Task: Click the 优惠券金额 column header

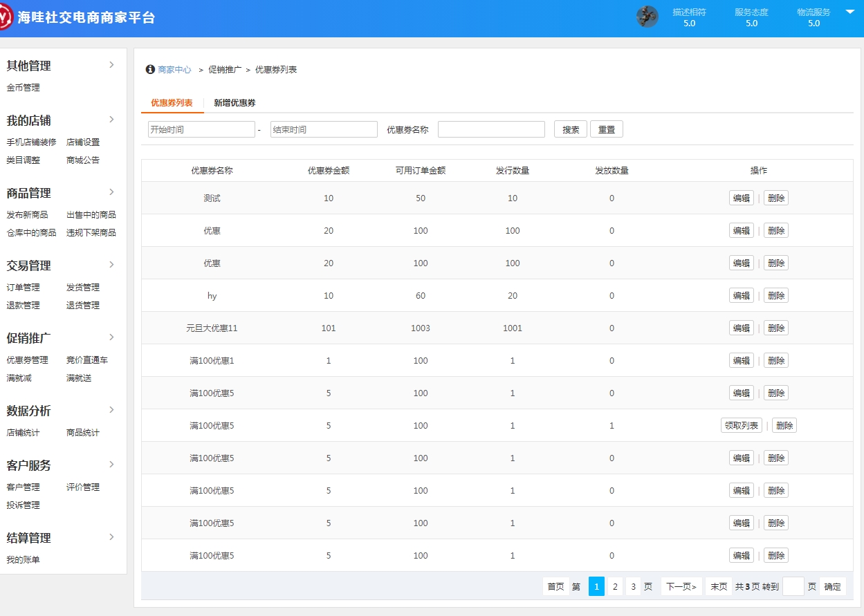Action: (329, 171)
